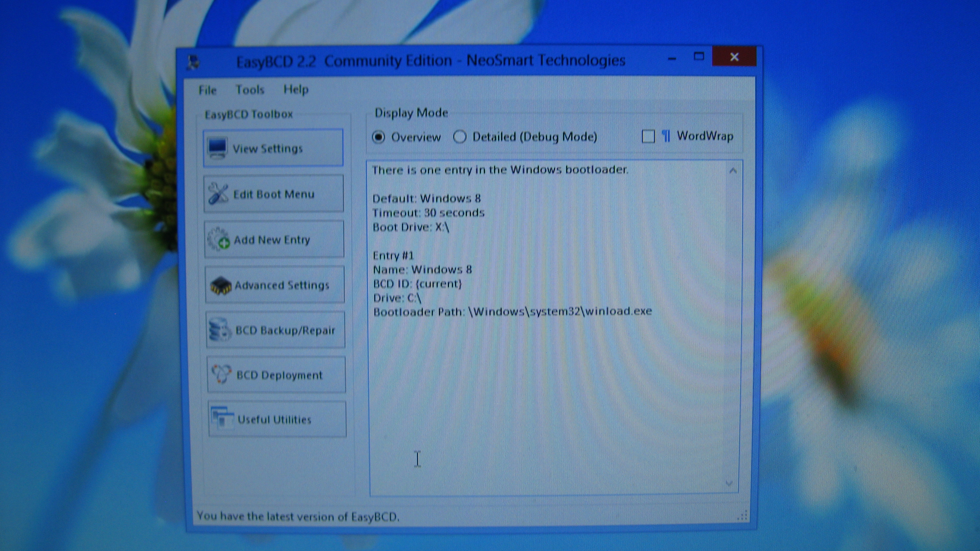Click the scroll down arrow in text area
The image size is (980, 551).
pyautogui.click(x=729, y=483)
